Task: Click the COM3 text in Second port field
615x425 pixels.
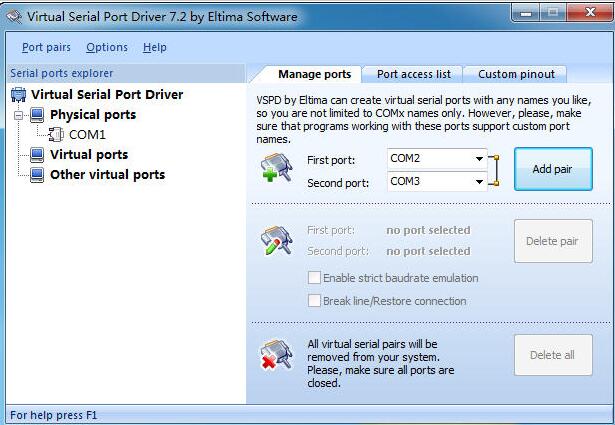Action: [x=405, y=181]
